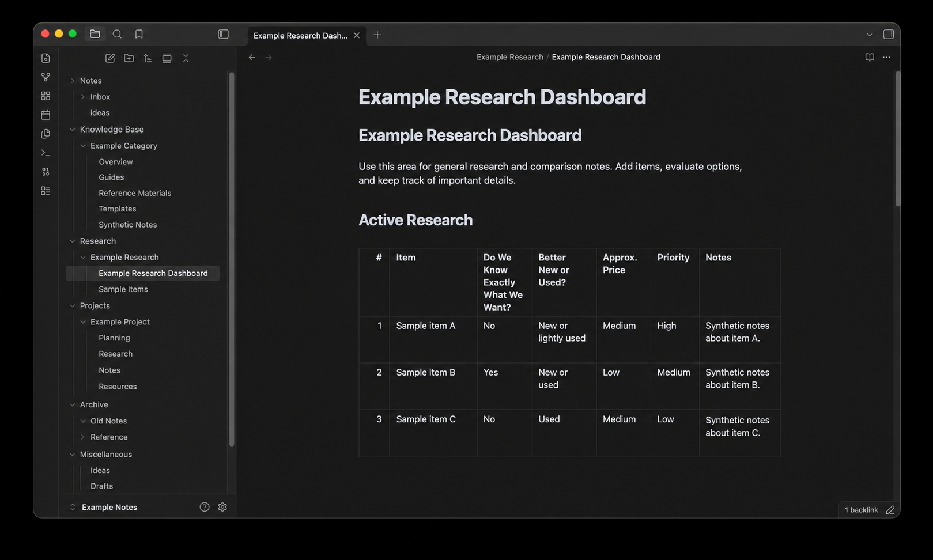The height and width of the screenshot is (560, 933).
Task: Open the help question mark icon
Action: [x=205, y=507]
